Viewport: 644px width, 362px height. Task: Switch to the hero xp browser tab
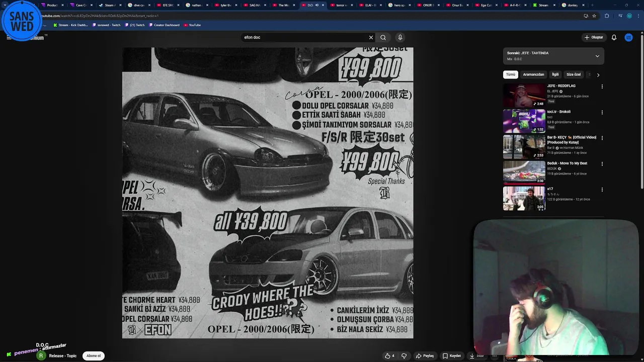tap(399, 5)
